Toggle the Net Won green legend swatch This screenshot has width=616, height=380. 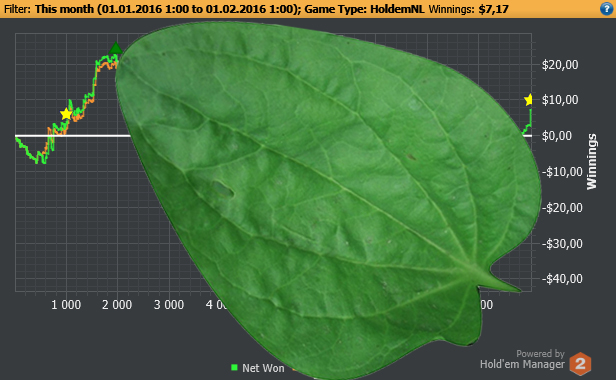(x=235, y=367)
